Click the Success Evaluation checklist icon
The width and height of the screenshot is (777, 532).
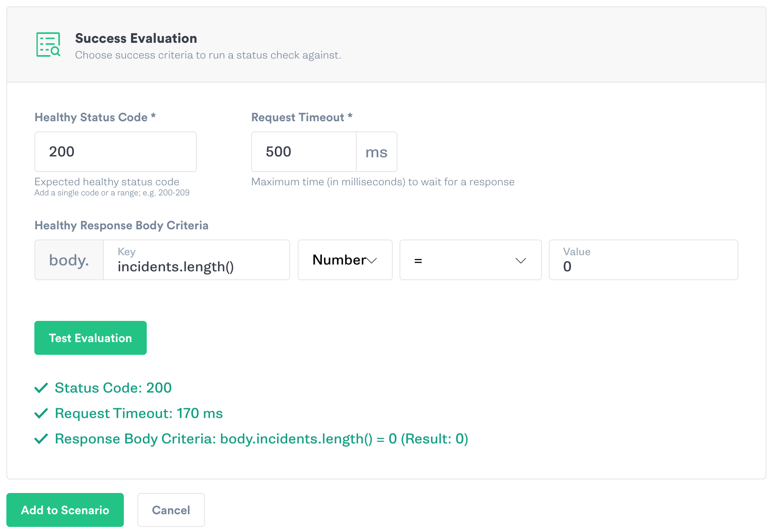point(48,44)
